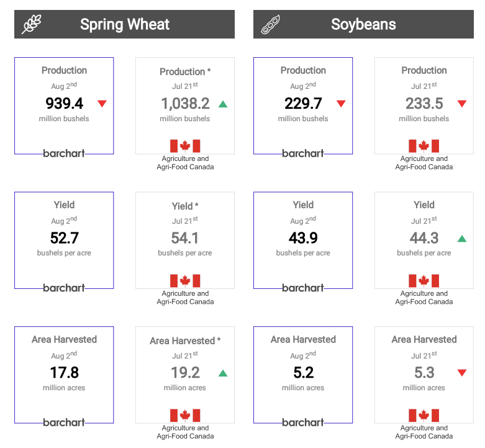Select the Spring Wheat header bar
Viewport: 485px width, 448px height.
coord(124,24)
